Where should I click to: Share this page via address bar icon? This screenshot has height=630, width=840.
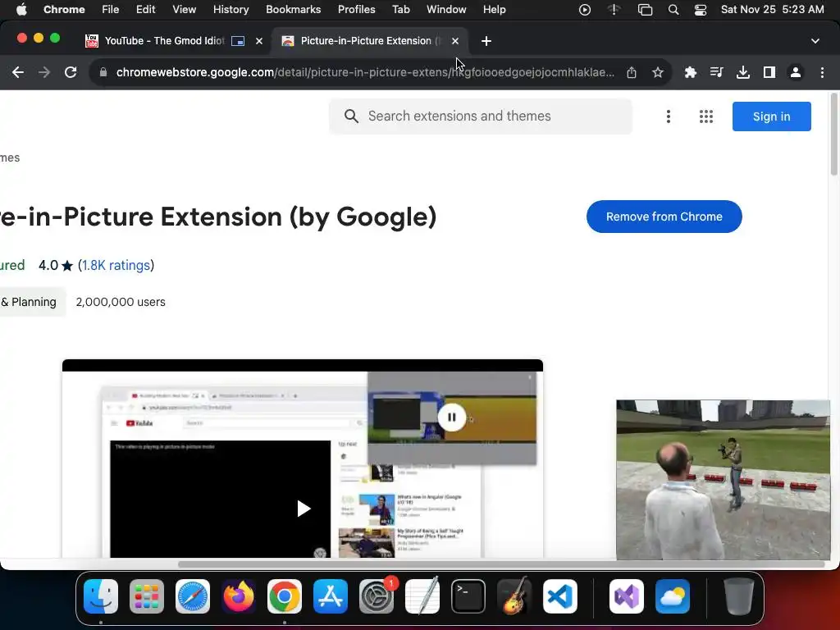point(632,72)
